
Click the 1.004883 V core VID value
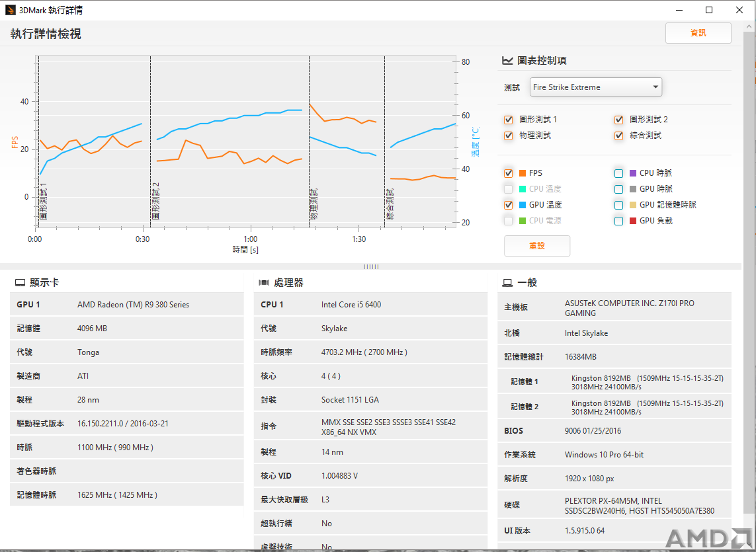point(339,476)
